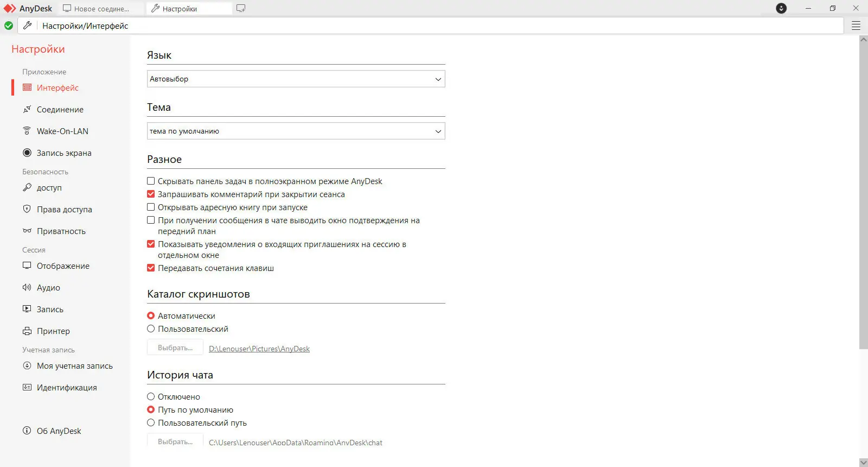Screen dimensions: 868x467
Task: Click the Интерфейс sidebar icon
Action: 27,87
